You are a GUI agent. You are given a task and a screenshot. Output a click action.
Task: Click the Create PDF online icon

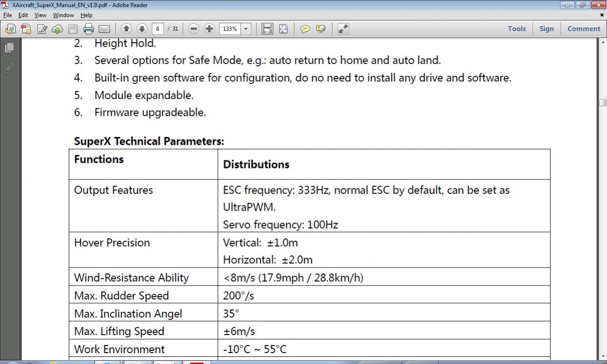(26, 29)
